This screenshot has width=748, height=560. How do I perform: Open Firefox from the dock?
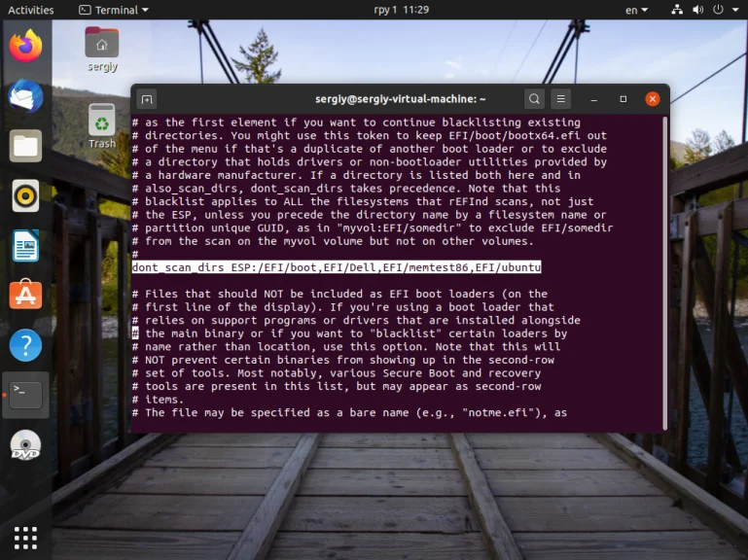click(x=25, y=46)
